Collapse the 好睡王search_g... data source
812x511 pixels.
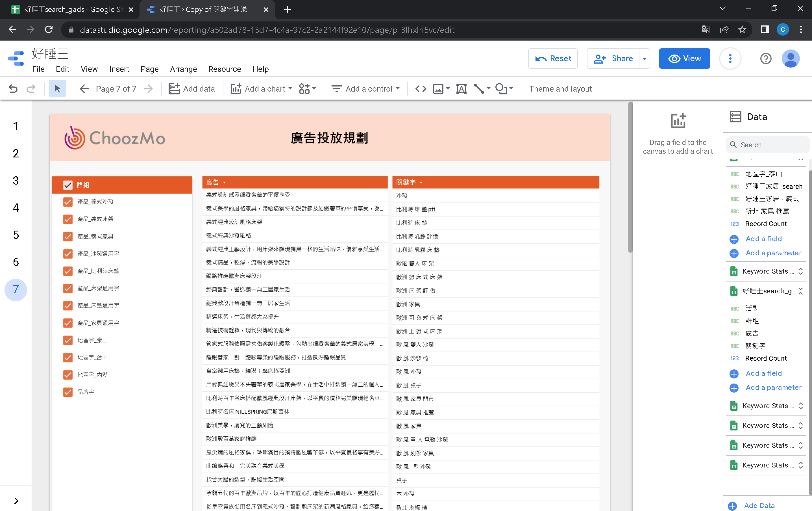click(x=800, y=291)
